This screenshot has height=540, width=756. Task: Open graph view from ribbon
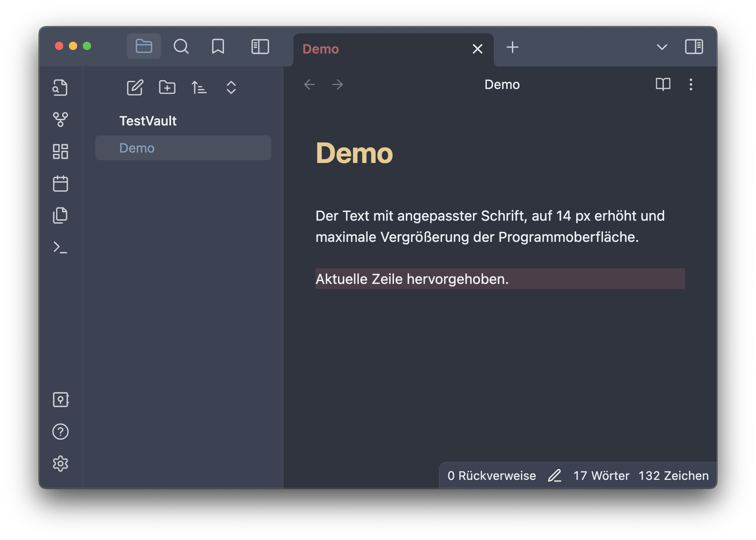tap(60, 119)
